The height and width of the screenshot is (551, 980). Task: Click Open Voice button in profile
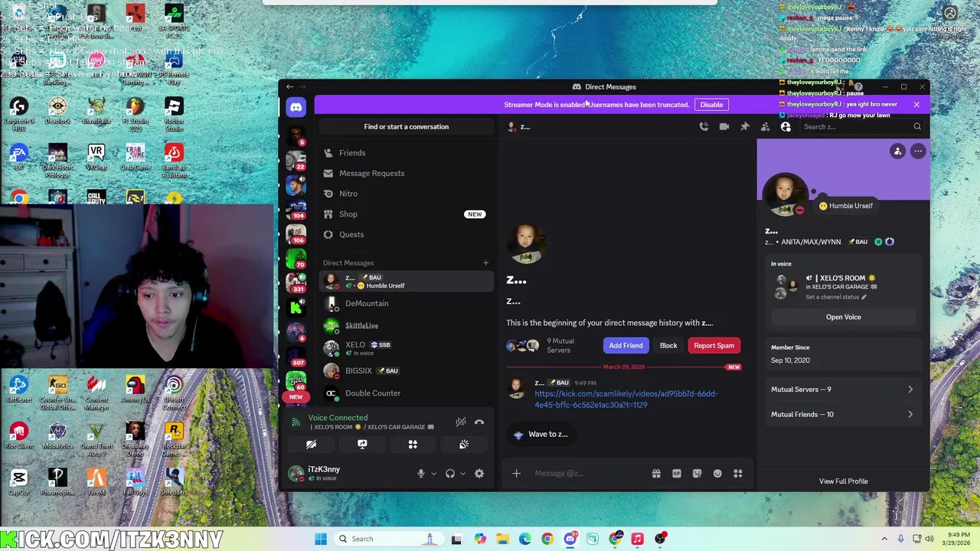coord(843,317)
